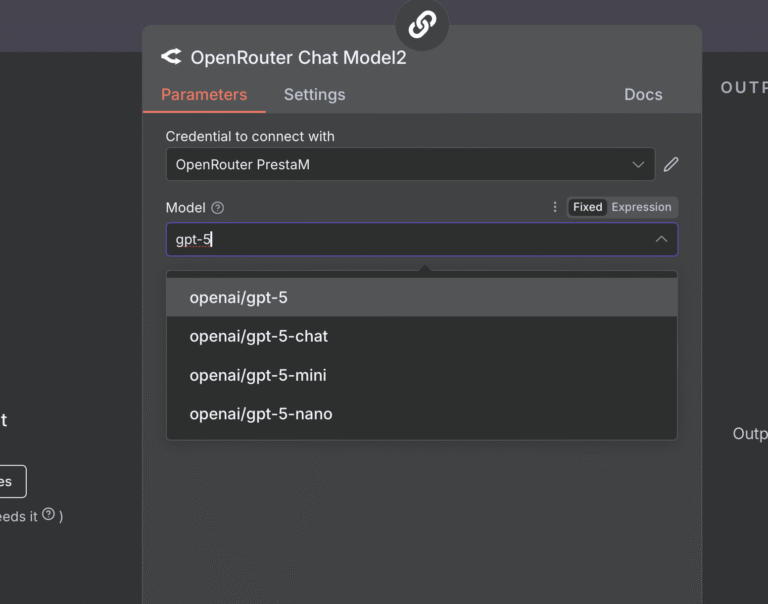Switch Model mode to Fixed
768x604 pixels.
pyautogui.click(x=587, y=207)
